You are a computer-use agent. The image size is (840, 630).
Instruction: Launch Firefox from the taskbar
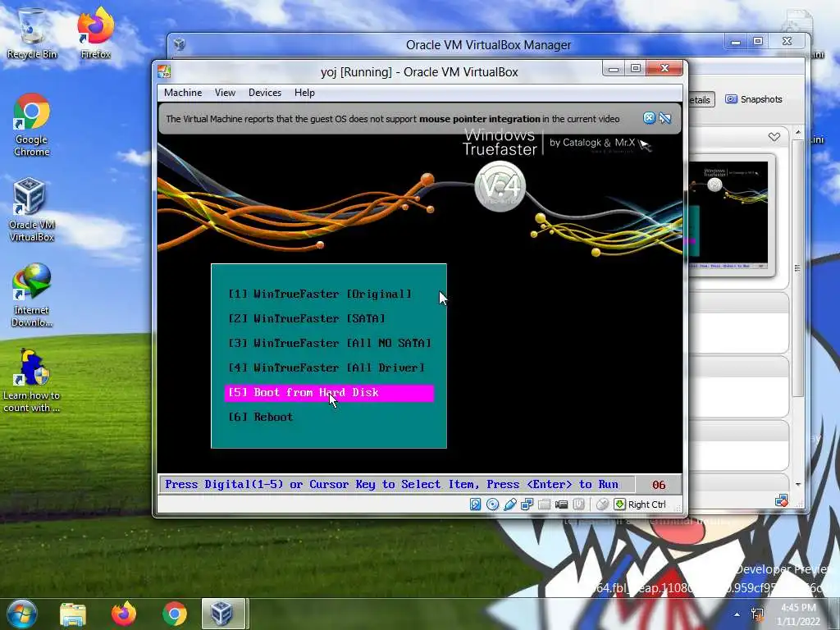(x=124, y=614)
